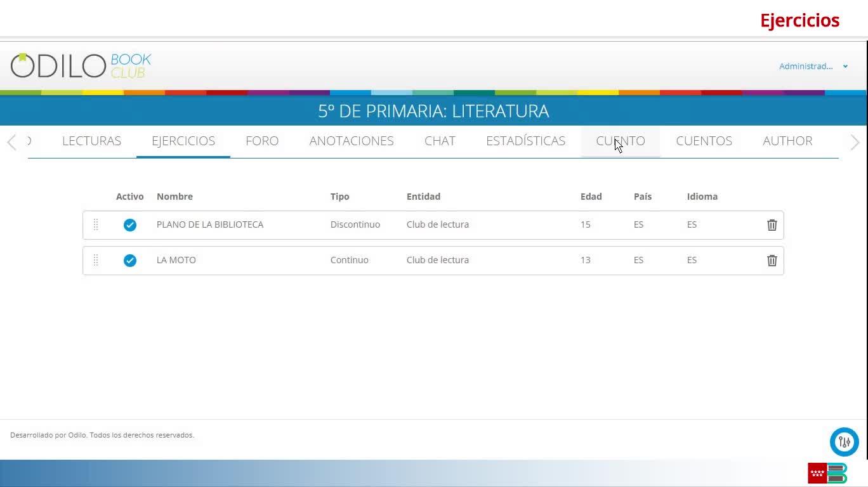Grab the drag handle for LA MOTO
The width and height of the screenshot is (868, 487).
pos(96,260)
